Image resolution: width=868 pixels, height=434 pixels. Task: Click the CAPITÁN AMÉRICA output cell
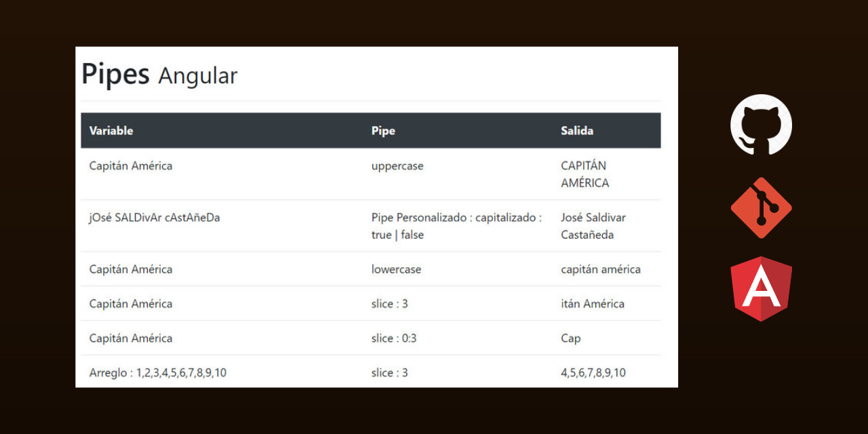click(585, 174)
